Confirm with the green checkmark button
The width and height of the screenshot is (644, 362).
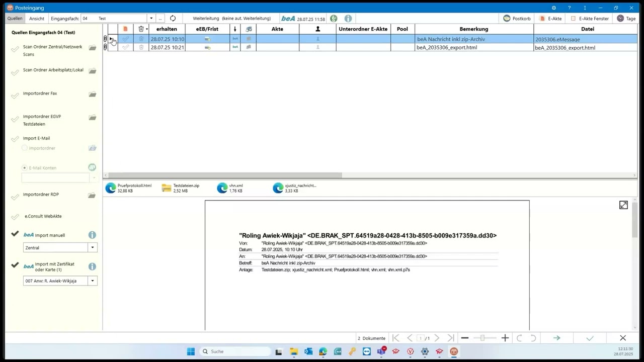coord(590,338)
